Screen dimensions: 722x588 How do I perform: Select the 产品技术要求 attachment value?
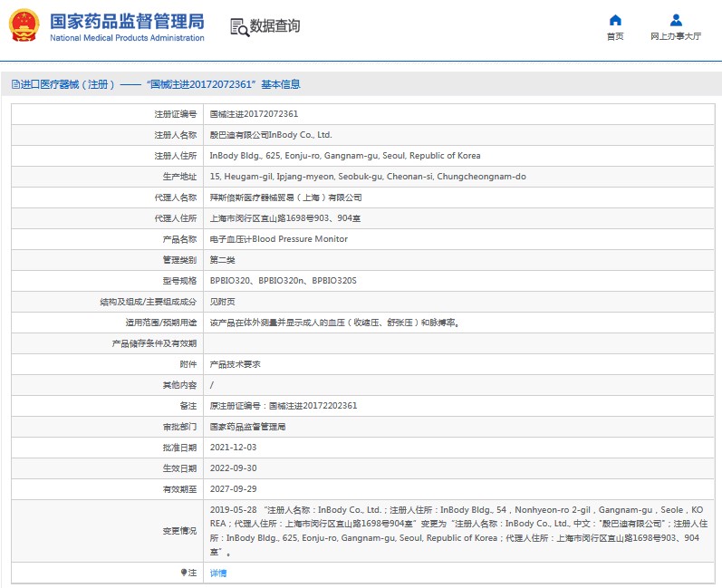pyautogui.click(x=236, y=364)
